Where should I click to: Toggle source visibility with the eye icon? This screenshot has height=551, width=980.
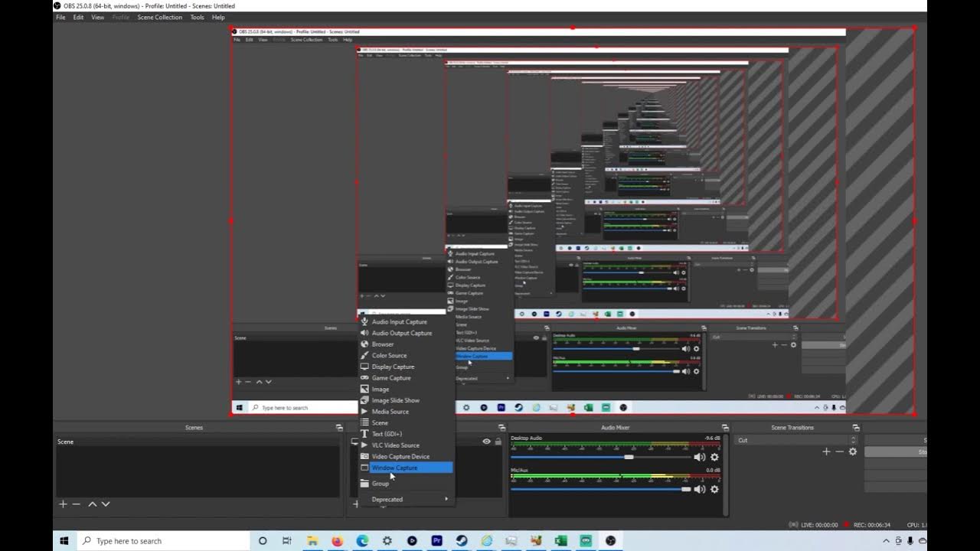click(x=486, y=442)
